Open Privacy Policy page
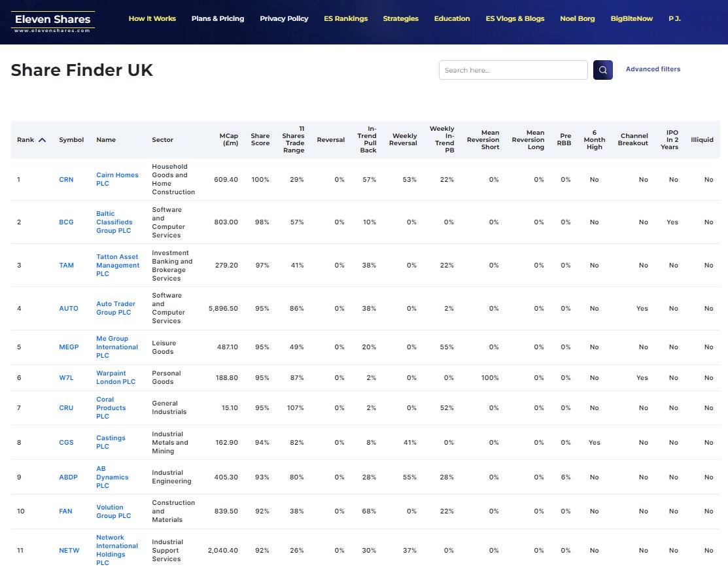The width and height of the screenshot is (728, 571). [284, 18]
